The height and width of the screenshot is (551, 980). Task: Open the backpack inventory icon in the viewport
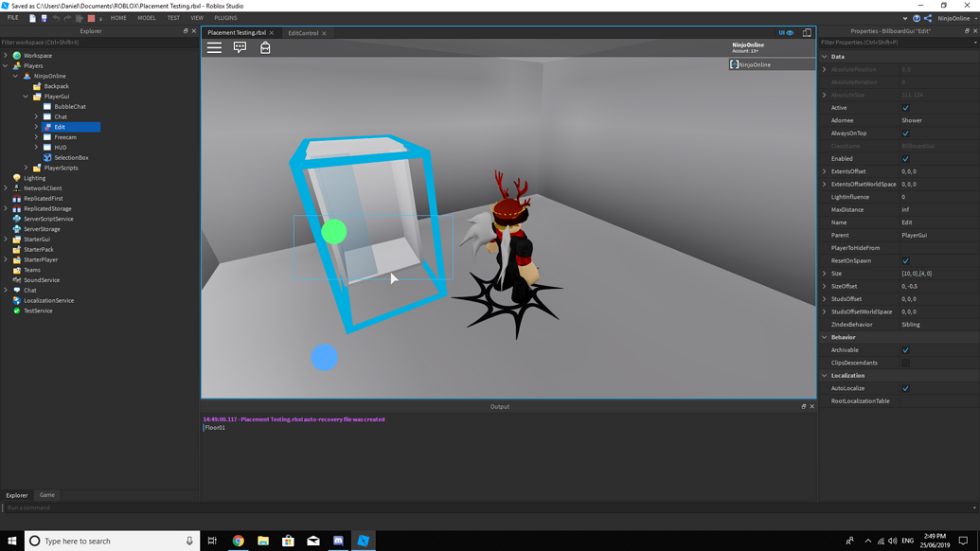pyautogui.click(x=266, y=47)
